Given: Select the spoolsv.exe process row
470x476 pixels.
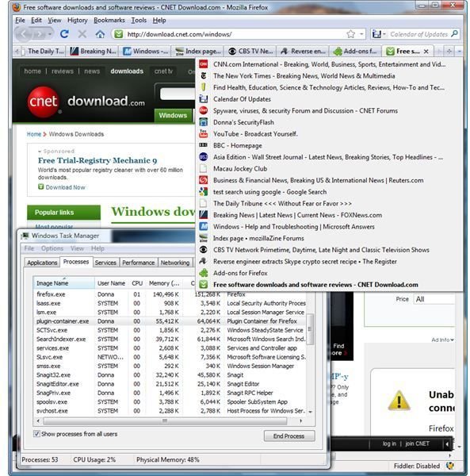Looking at the screenshot, I should [x=170, y=402].
